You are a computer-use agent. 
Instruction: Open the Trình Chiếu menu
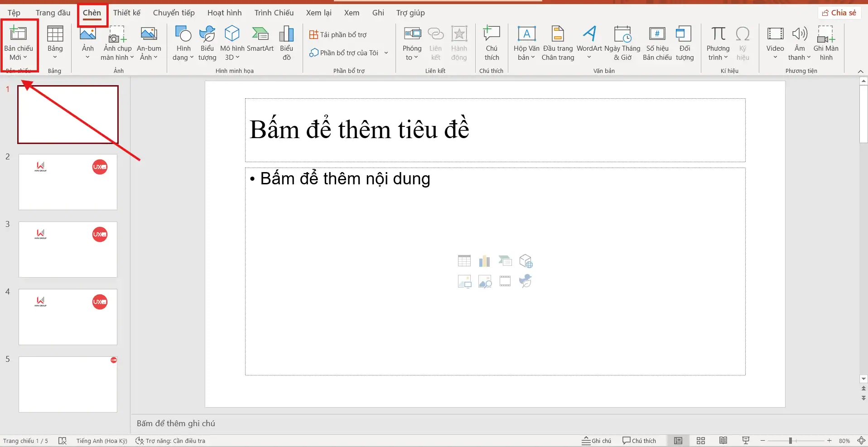tap(274, 13)
